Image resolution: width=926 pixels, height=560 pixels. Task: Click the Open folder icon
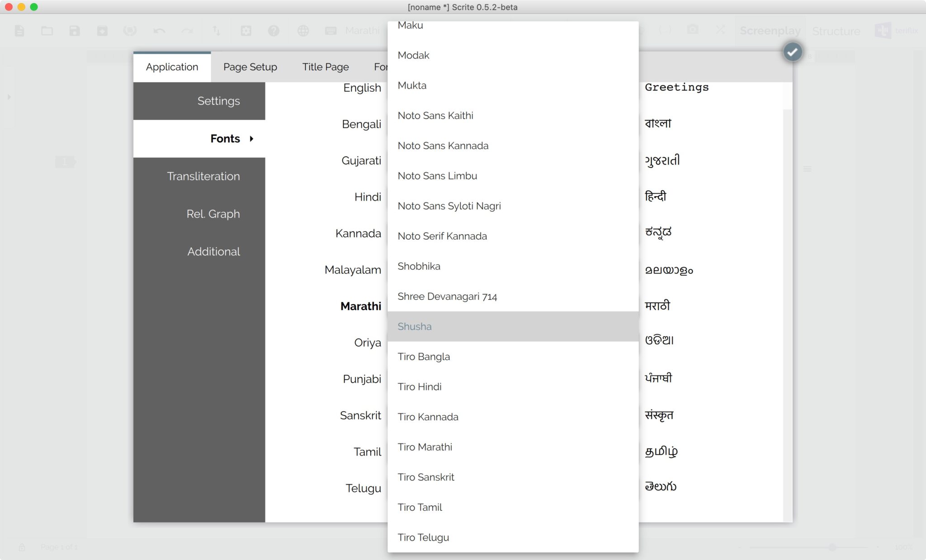47,31
